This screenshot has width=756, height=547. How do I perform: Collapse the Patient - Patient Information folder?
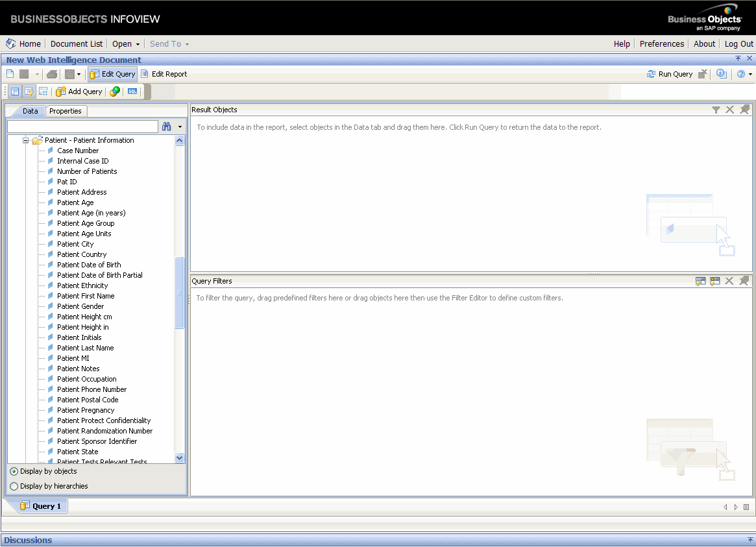tap(25, 140)
